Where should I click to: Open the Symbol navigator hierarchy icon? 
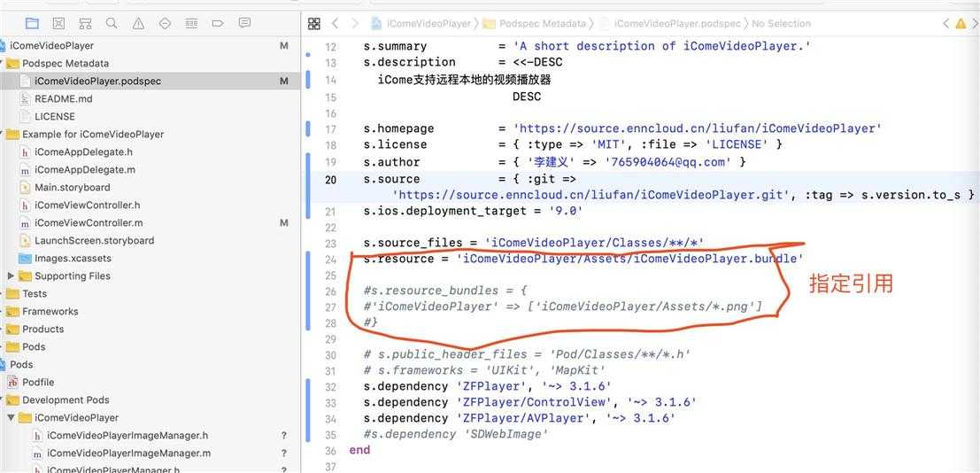85,23
